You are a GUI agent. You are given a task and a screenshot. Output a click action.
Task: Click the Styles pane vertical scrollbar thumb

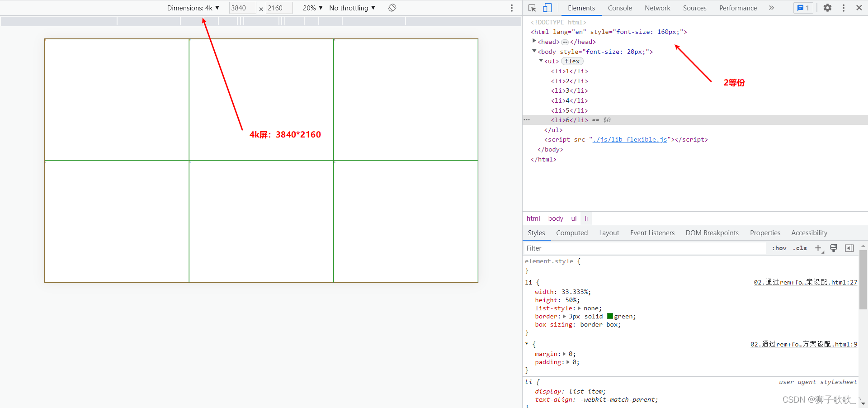[x=863, y=279]
